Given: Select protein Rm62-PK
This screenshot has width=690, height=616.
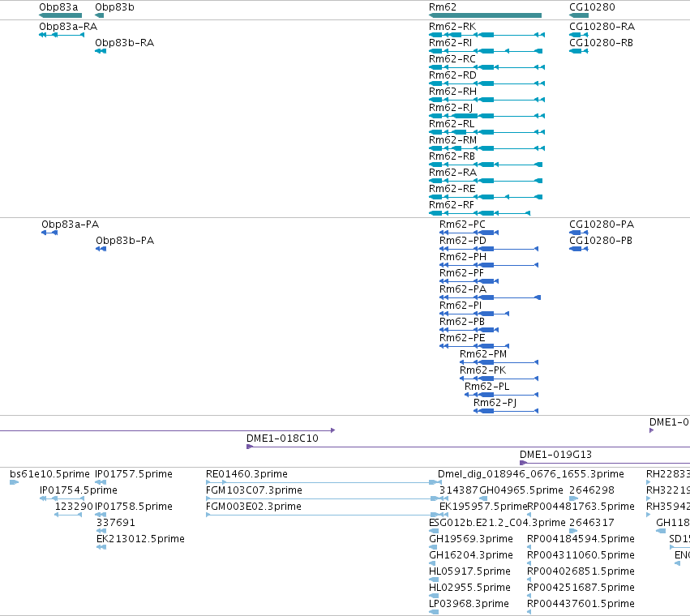Looking at the screenshot, I should pyautogui.click(x=499, y=379).
